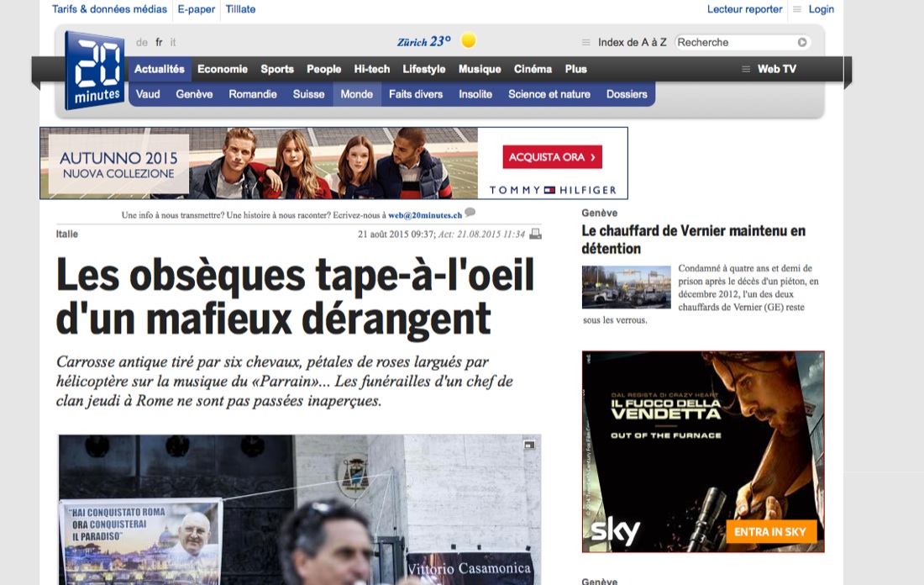Select the Suisse sub-navigation item
The height and width of the screenshot is (585, 924).
coord(308,94)
